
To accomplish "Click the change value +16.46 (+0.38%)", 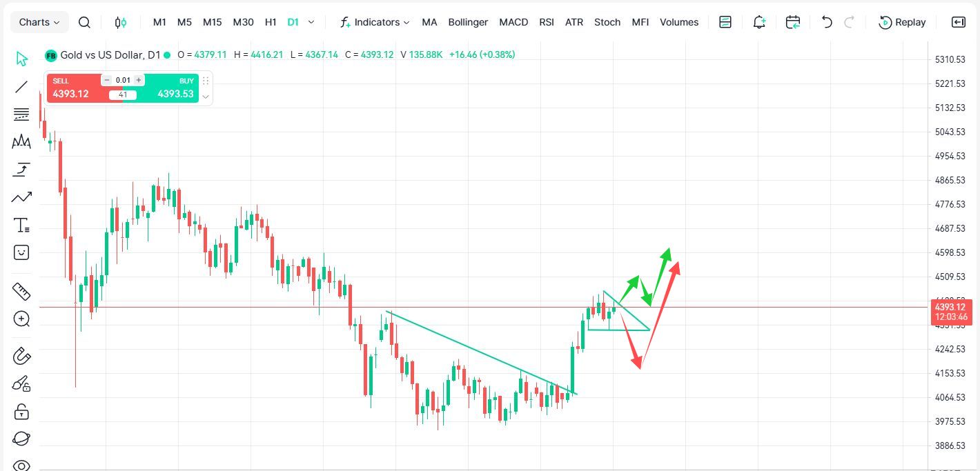I will [482, 54].
